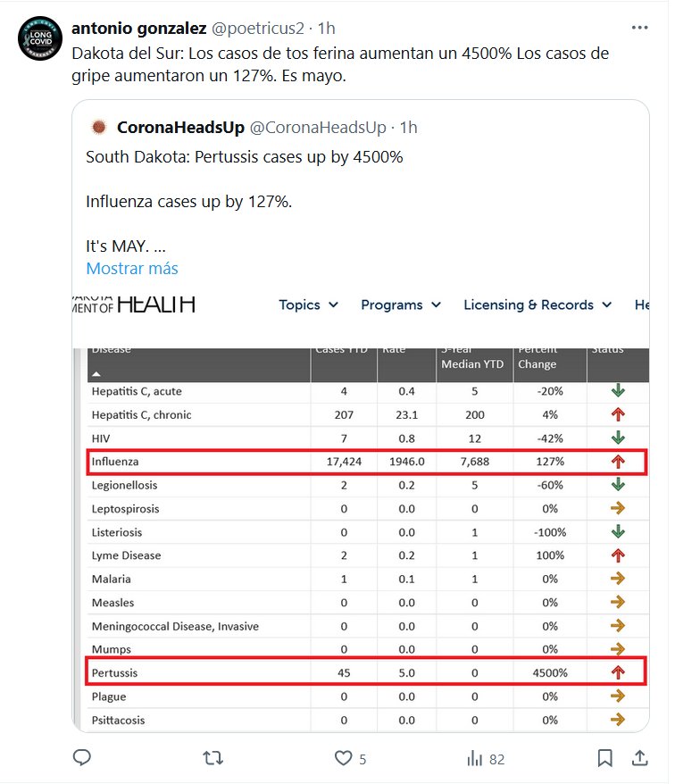Open the Licensing & Records dropdown

pyautogui.click(x=537, y=304)
